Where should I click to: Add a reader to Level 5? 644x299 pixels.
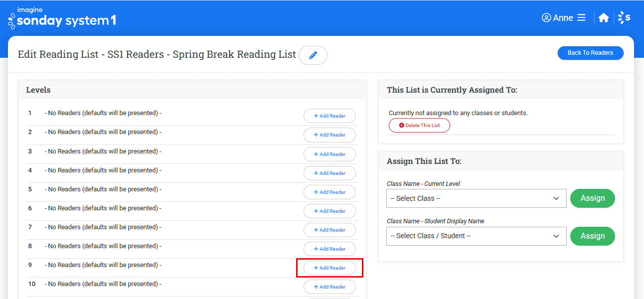tap(329, 192)
